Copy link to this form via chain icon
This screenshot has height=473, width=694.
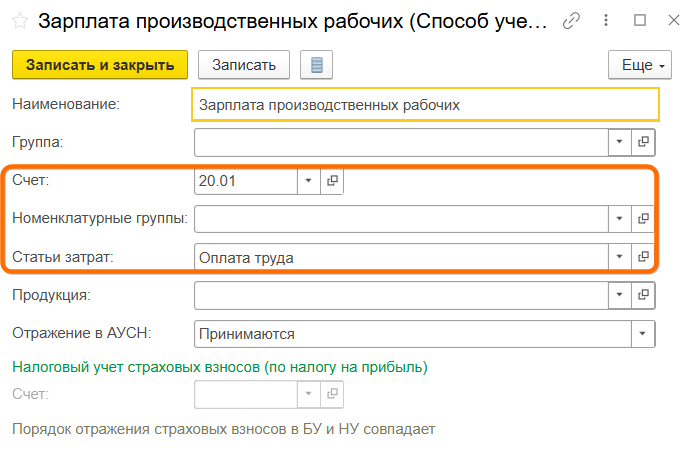point(571,21)
